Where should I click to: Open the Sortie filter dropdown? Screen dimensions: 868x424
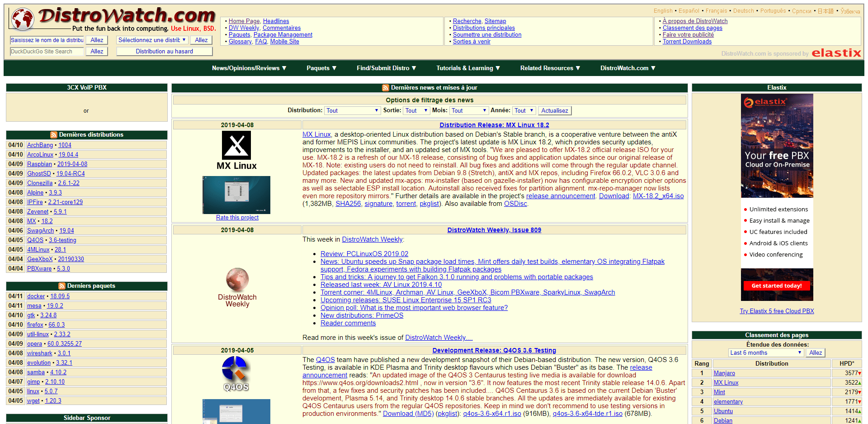click(416, 110)
